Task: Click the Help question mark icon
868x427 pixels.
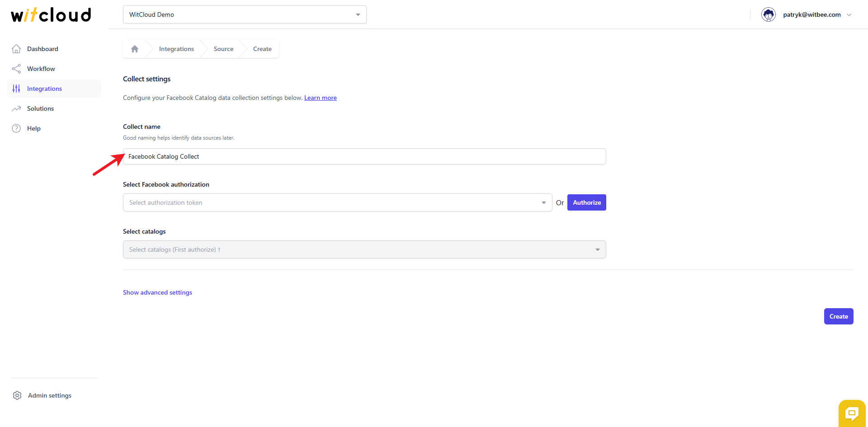Action: coord(16,128)
